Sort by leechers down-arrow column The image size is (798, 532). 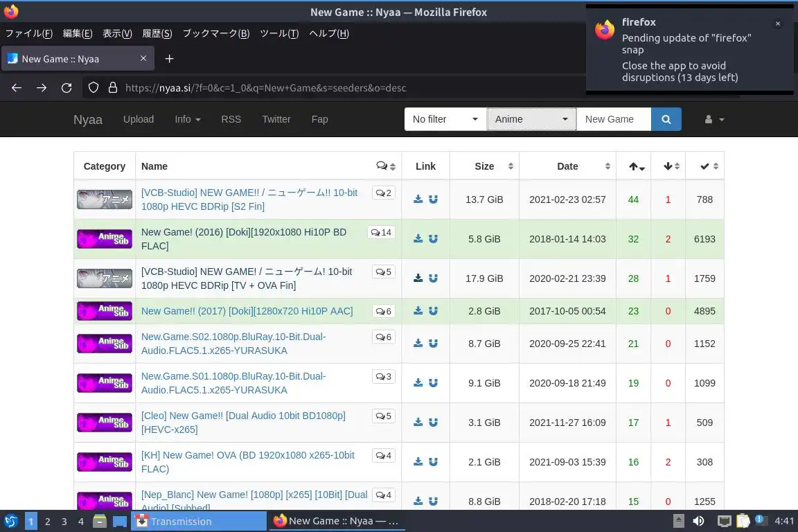point(668,166)
